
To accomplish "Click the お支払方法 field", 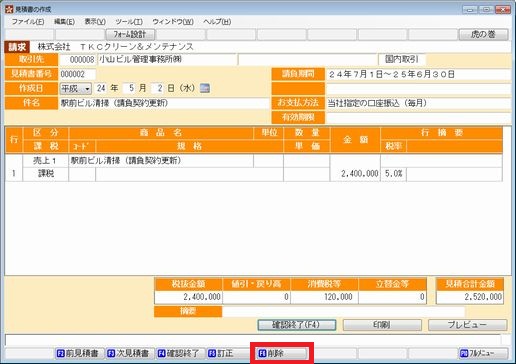I will point(418,103).
